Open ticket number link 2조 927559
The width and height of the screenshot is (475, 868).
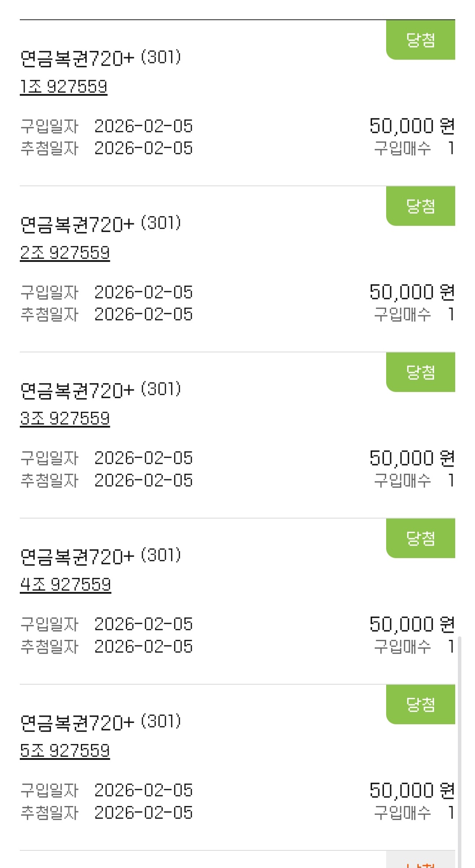pos(65,253)
